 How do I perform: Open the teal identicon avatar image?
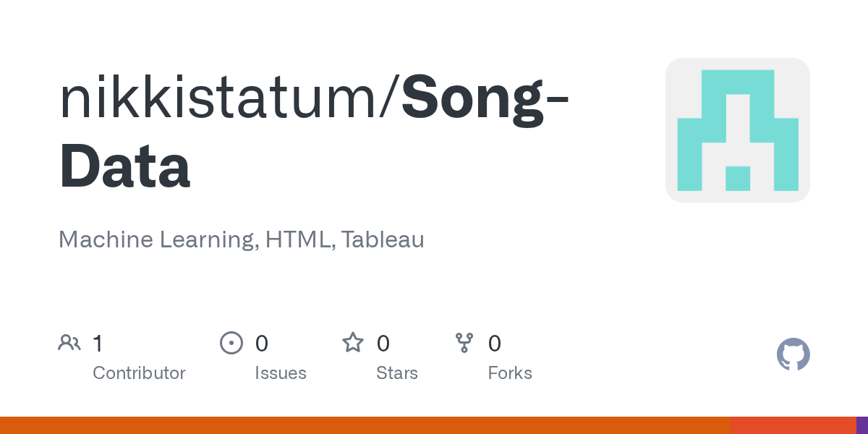(738, 130)
